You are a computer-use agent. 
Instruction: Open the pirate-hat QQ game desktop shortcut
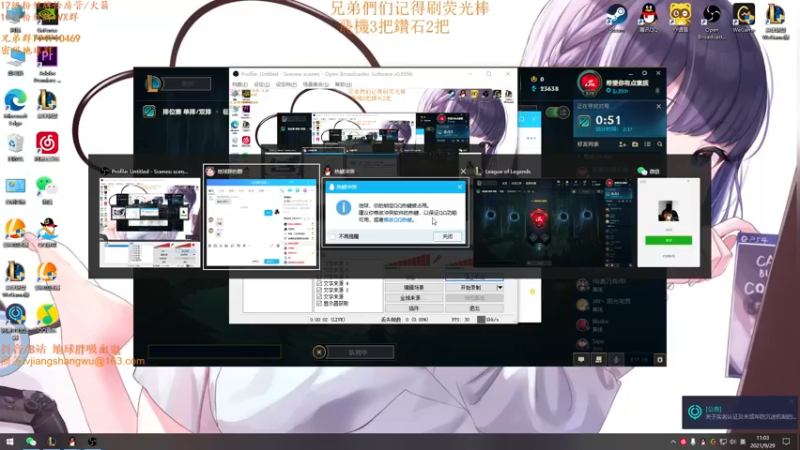click(47, 233)
